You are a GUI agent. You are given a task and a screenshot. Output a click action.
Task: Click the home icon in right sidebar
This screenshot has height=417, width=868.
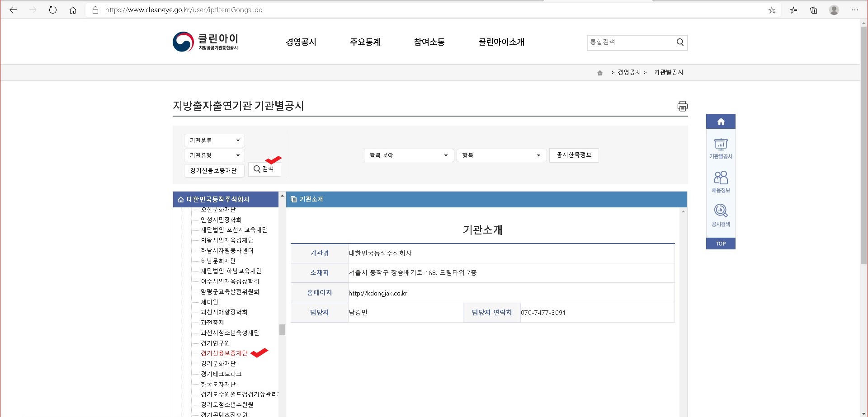(x=721, y=122)
